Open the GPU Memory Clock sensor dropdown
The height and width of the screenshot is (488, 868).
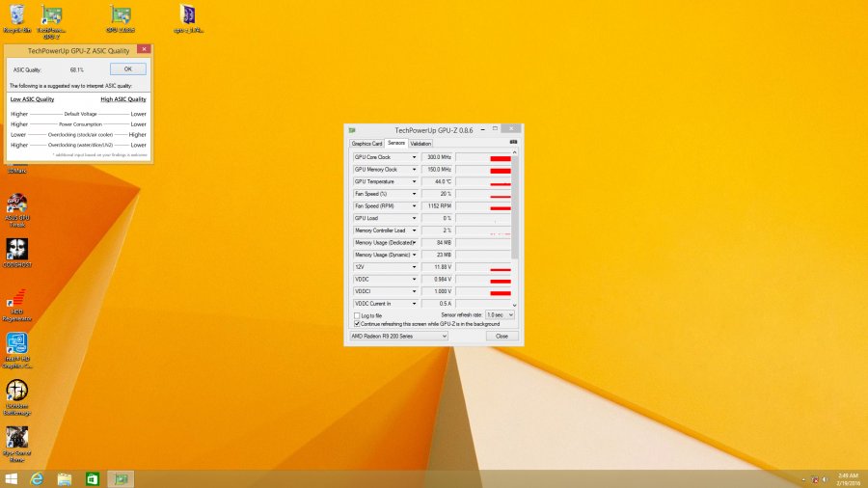tap(414, 170)
